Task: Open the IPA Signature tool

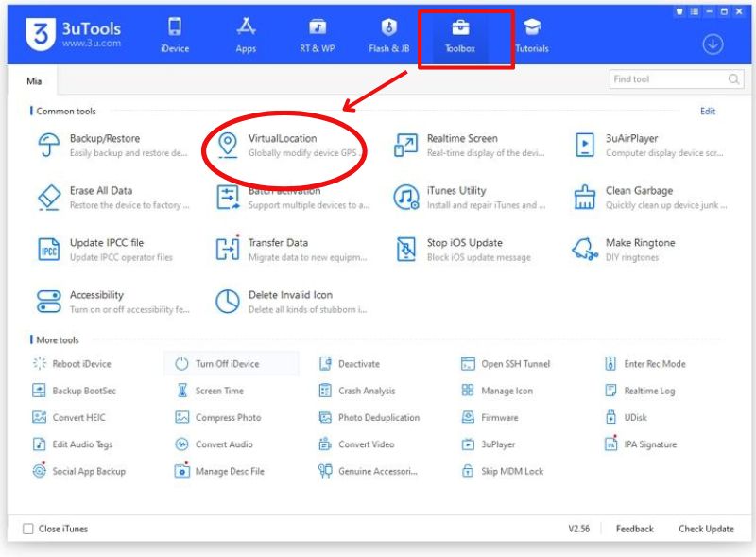Action: pyautogui.click(x=641, y=444)
